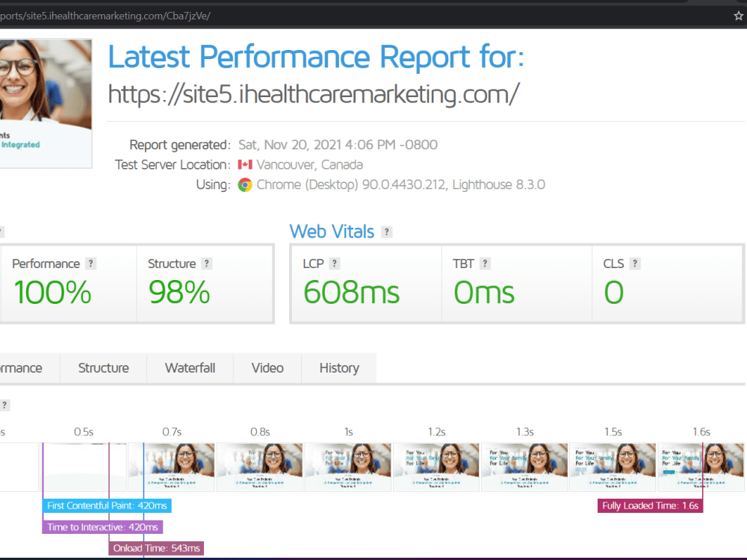Click the Onload Time 543ms marker

156,548
